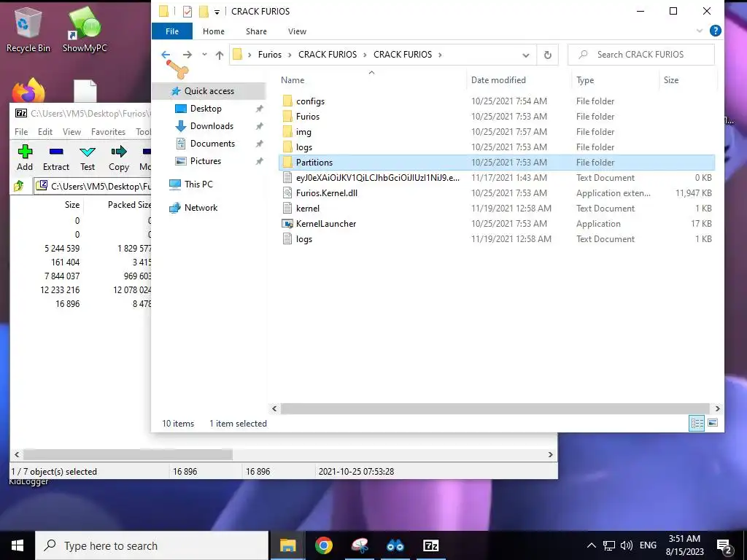
Task: Sort by the Type column header
Action: (x=585, y=80)
